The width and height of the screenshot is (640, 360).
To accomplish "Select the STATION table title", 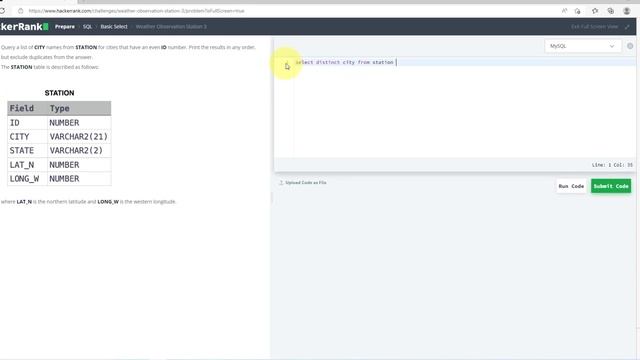I will 60,93.
